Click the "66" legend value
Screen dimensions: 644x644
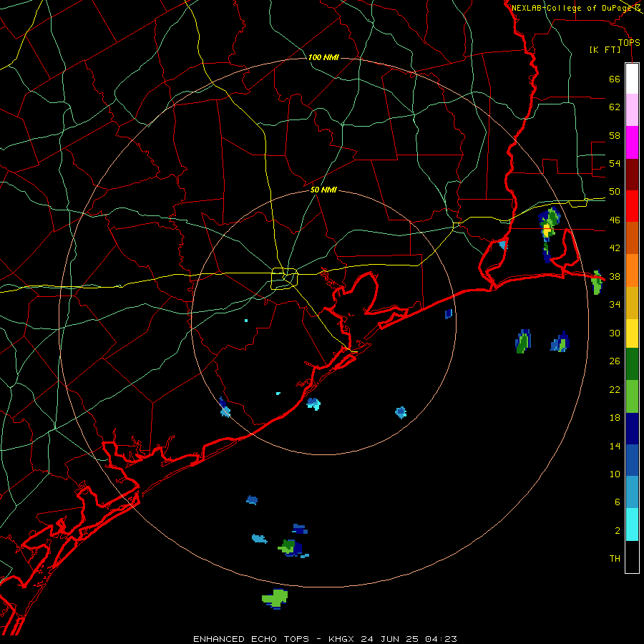point(615,79)
